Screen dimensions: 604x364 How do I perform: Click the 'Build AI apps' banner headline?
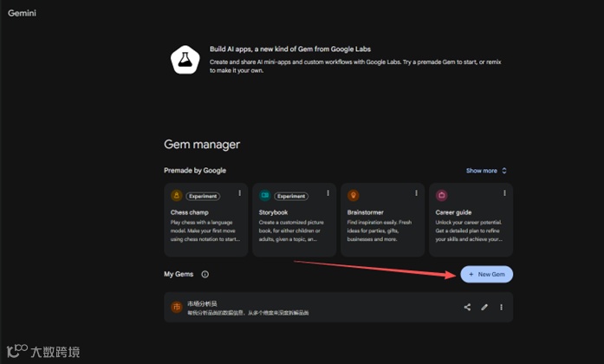click(290, 49)
